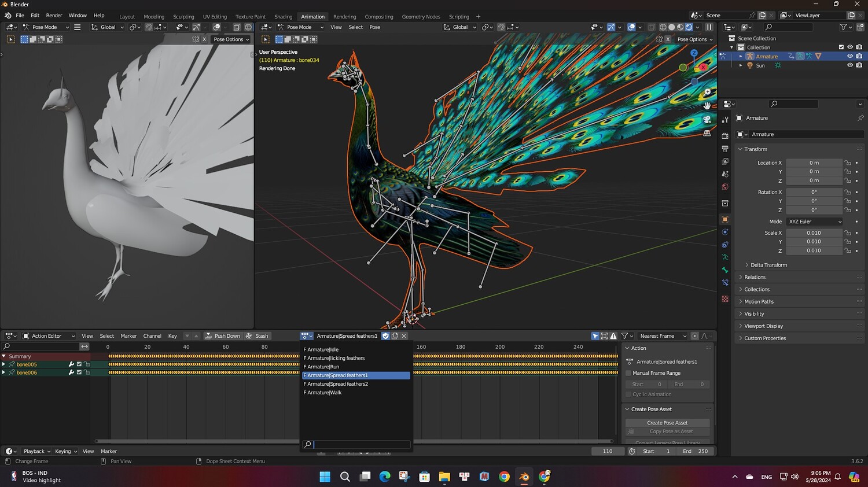Open Google Chrome from the taskbar
The image size is (868, 487).
pos(504,477)
